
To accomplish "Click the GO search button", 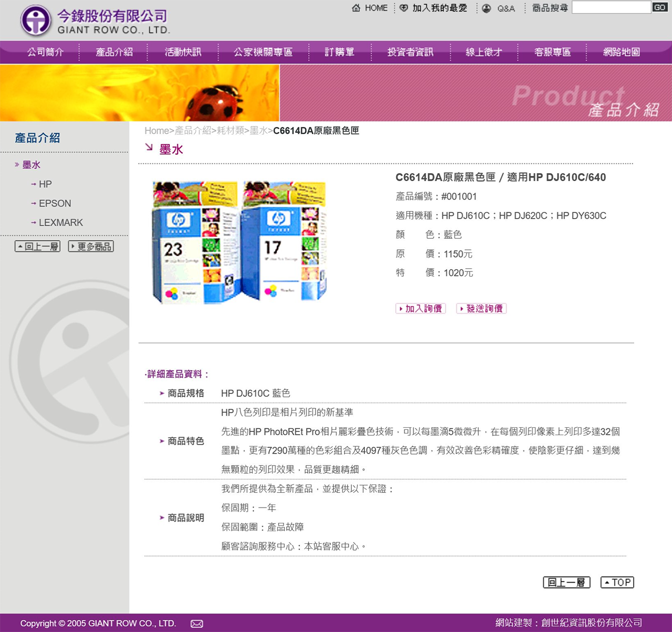I will pos(660,7).
